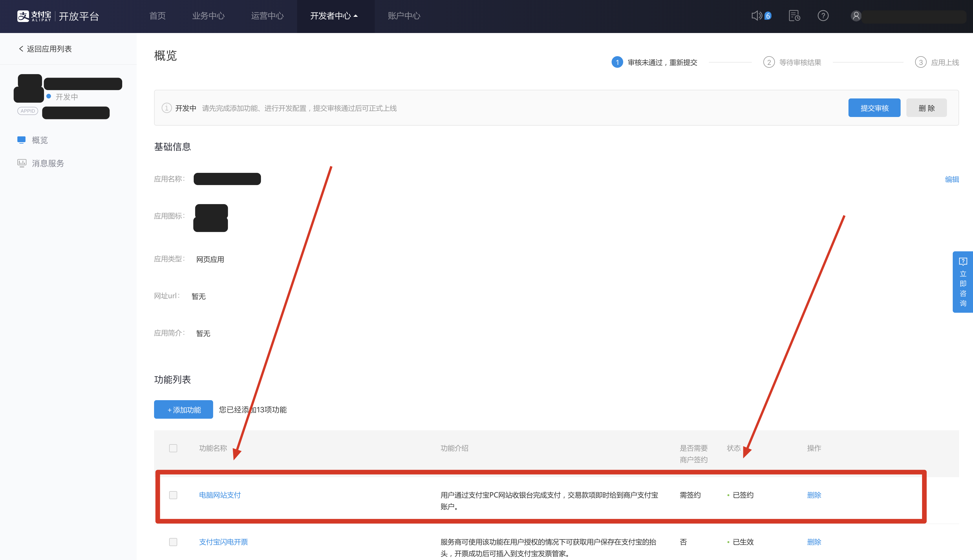Check the 支付宝闪电开票 row checkbox

coord(173,542)
